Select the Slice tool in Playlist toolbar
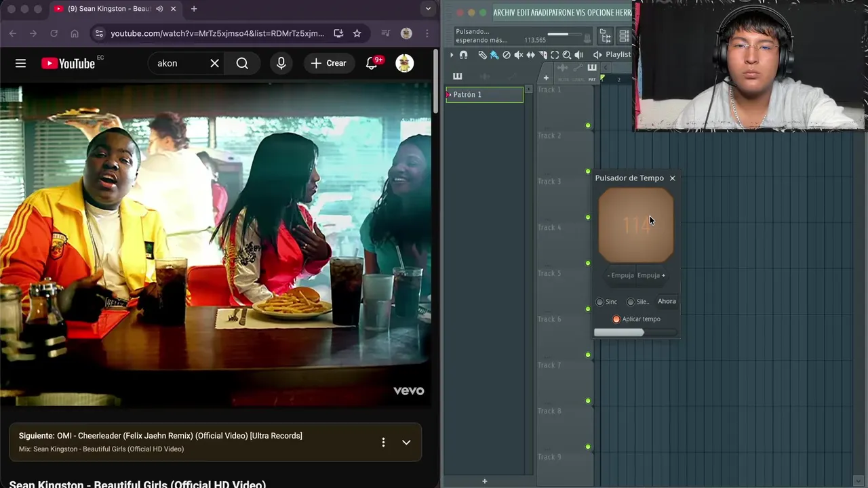The width and height of the screenshot is (868, 488). (x=542, y=55)
